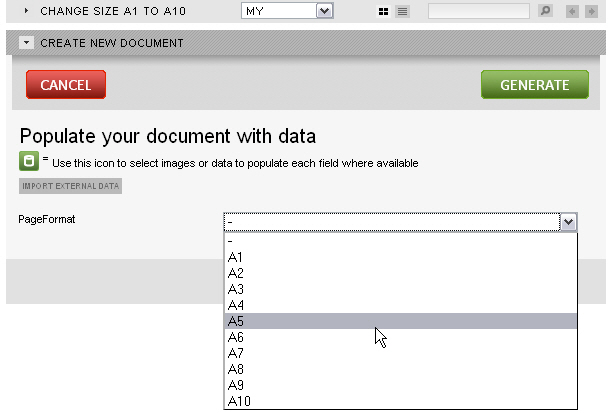This screenshot has width=608, height=413.
Task: Close the PageFormat dropdown via its arrow
Action: tap(568, 222)
